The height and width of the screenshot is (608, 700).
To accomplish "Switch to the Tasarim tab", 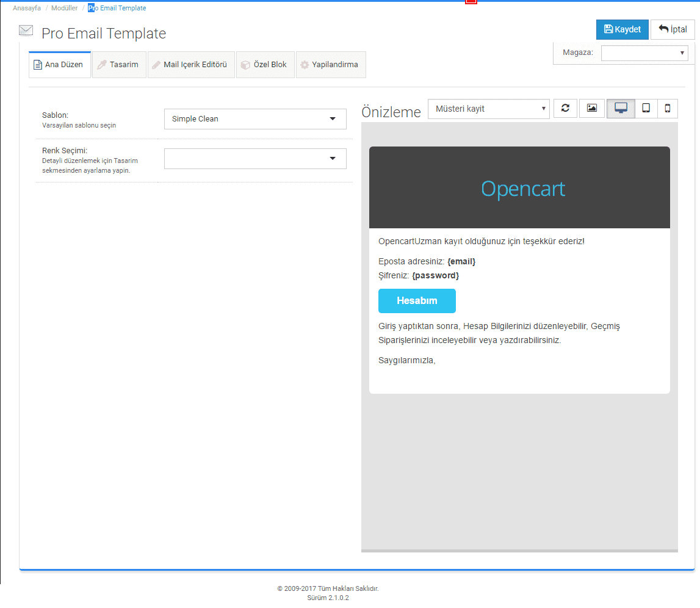I will pos(119,65).
